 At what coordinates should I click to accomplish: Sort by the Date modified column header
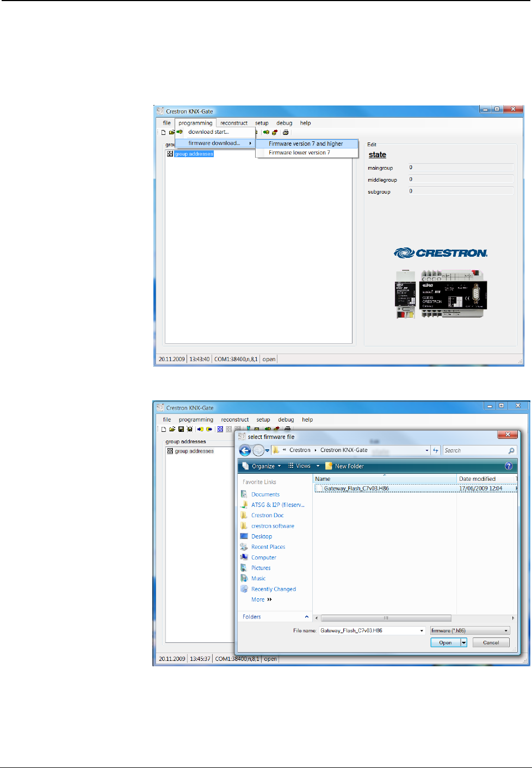pos(486,479)
